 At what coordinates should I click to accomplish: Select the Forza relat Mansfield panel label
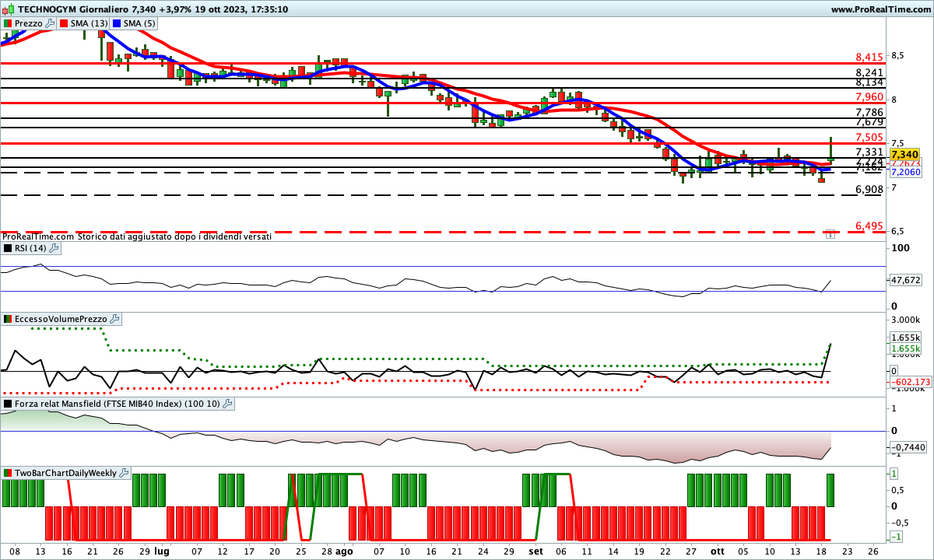point(118,404)
